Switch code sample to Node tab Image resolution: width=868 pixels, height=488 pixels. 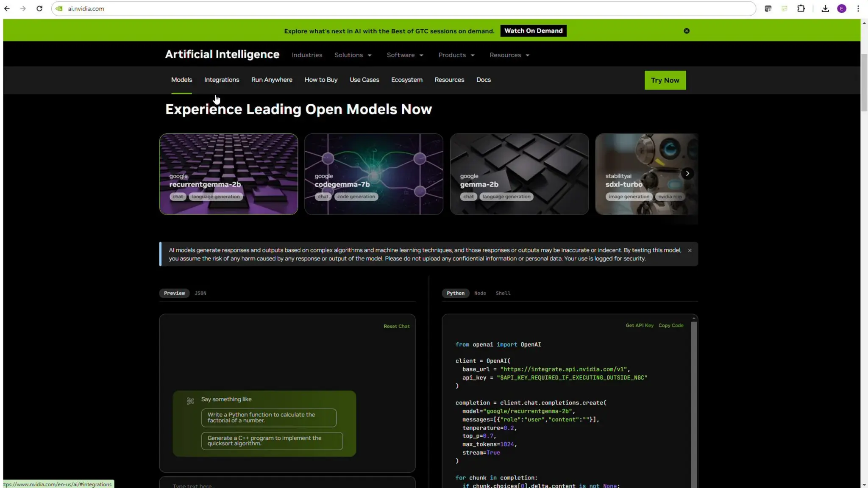[x=480, y=293]
